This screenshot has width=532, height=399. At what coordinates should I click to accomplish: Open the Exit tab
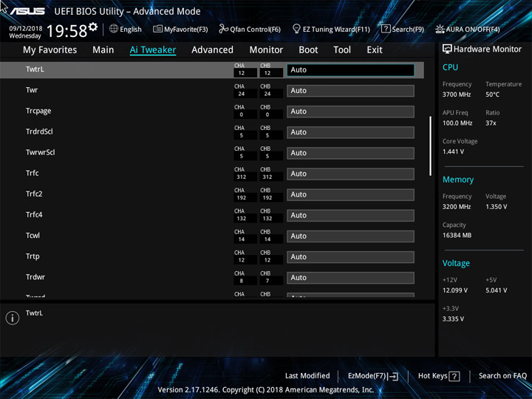click(x=375, y=50)
